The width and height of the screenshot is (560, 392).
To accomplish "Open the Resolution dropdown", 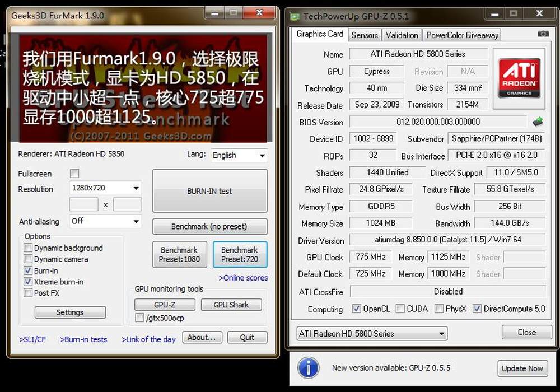I will (x=106, y=188).
